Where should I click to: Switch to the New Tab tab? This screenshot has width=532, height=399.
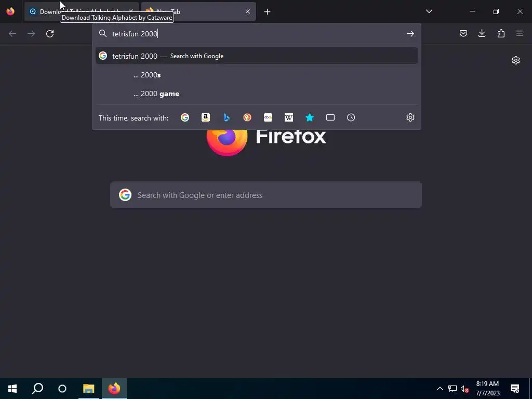198,11
